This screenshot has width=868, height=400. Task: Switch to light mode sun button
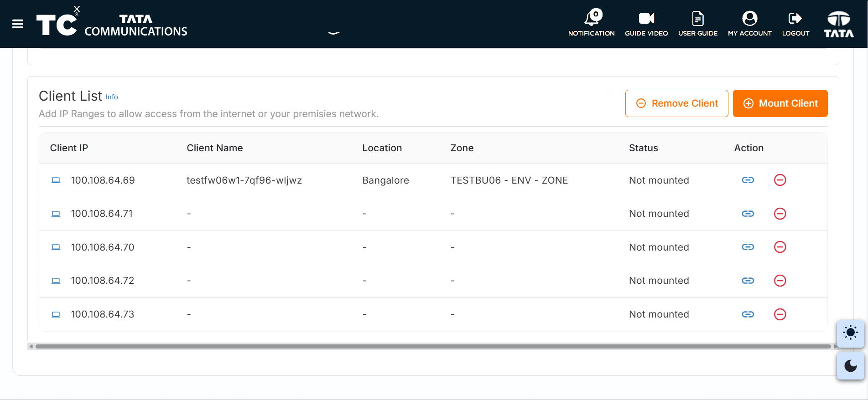[851, 333]
